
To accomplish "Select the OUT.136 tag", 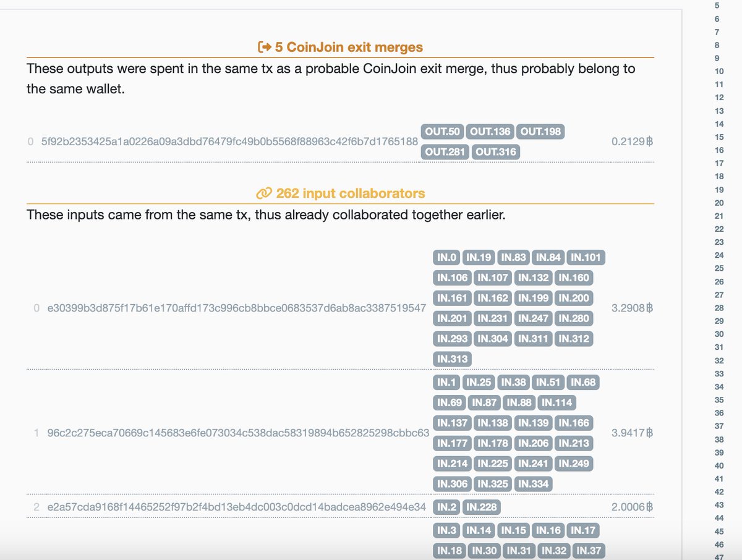I will tap(490, 132).
